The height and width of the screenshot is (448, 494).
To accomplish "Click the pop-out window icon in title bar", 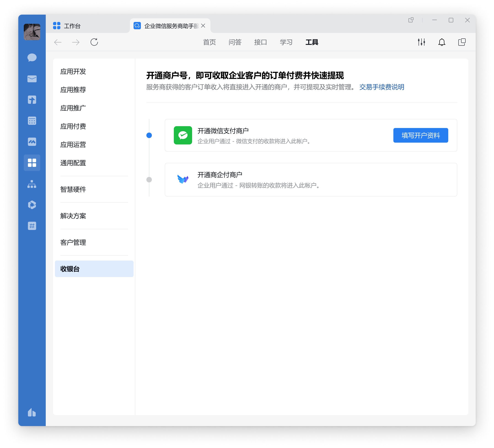I will coord(411,20).
